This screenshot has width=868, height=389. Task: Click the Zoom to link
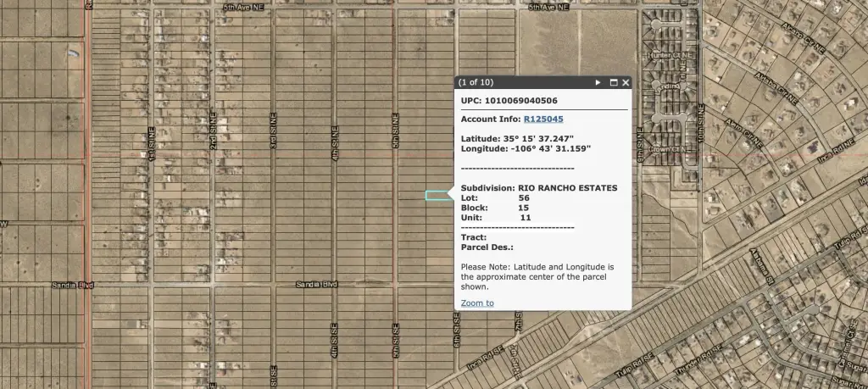click(x=477, y=303)
